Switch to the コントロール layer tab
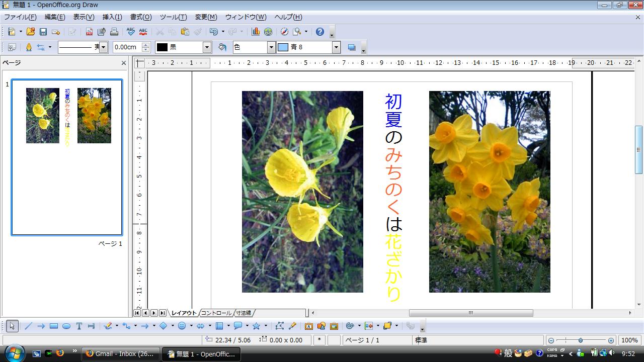Image resolution: width=644 pixels, height=362 pixels. click(216, 313)
